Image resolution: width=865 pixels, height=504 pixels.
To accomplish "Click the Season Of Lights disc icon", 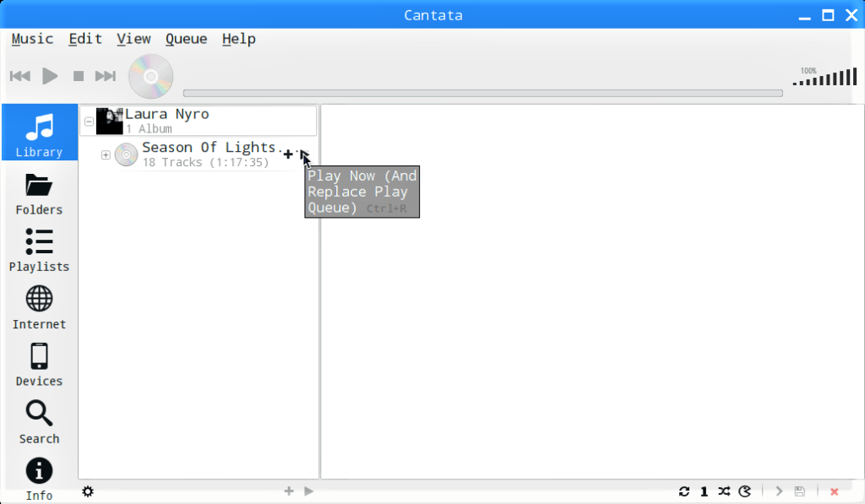I will click(x=127, y=154).
